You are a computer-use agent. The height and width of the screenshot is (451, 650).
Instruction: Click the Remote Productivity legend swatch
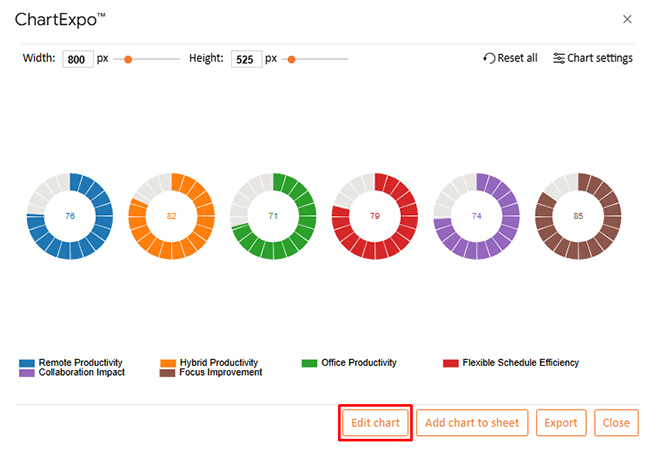(27, 363)
